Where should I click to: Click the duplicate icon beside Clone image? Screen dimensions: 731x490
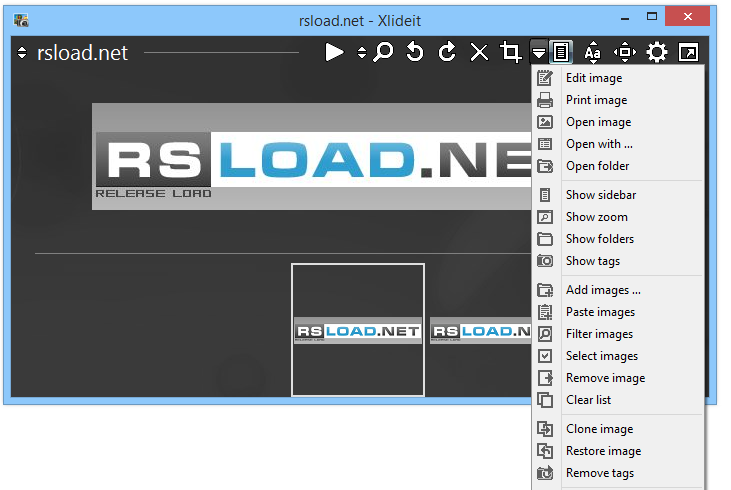(x=545, y=428)
